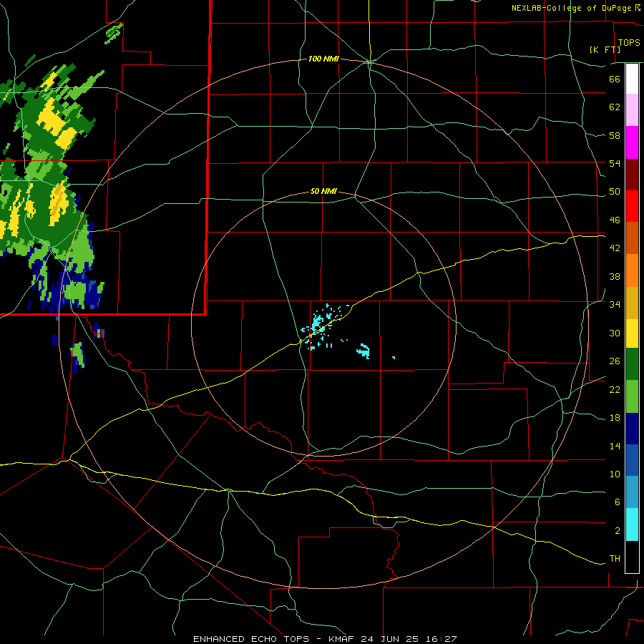Click the light green legend swatch
Image resolution: width=644 pixels, height=644 pixels.
click(x=632, y=396)
